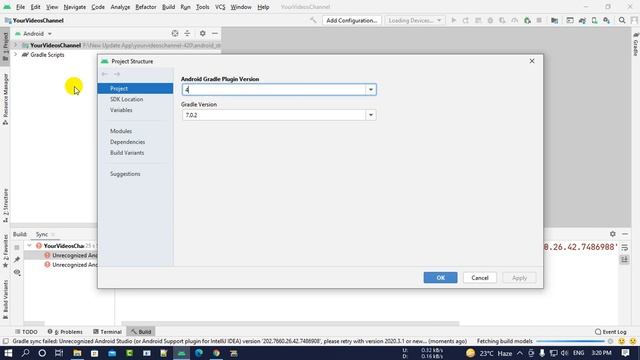Click the Add Configuration button
Viewport: 640px width, 360px height.
pos(351,20)
